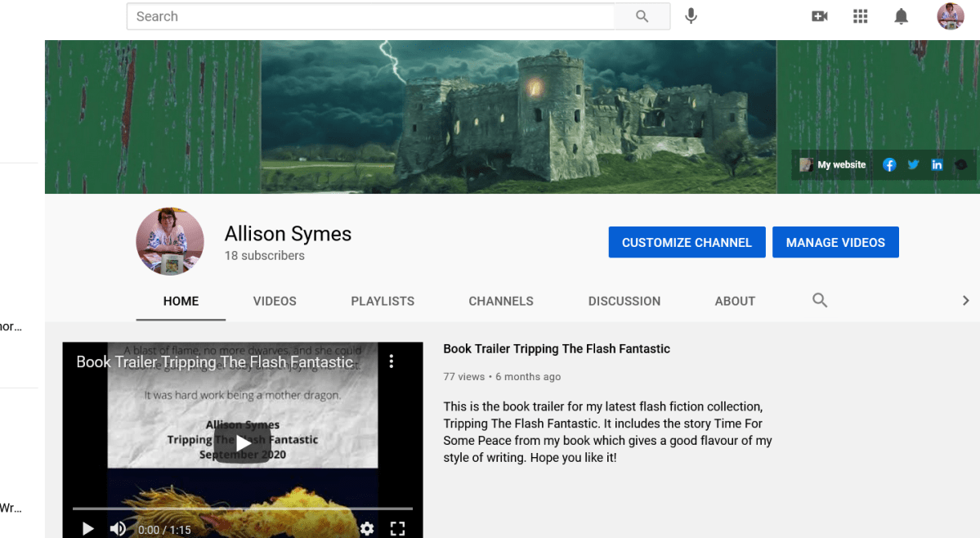Click inside the Search input field
The width and height of the screenshot is (980, 538).
(369, 16)
